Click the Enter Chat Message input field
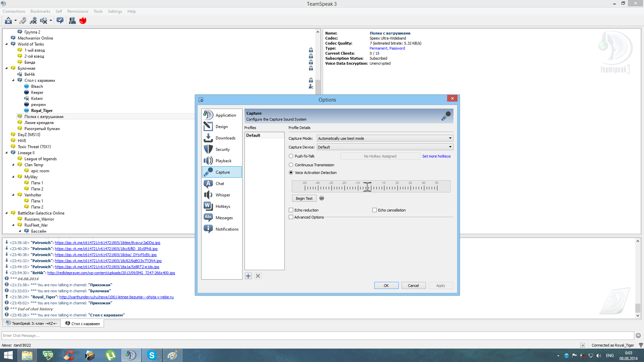Viewport: 644px width, 362px height. (x=318, y=336)
